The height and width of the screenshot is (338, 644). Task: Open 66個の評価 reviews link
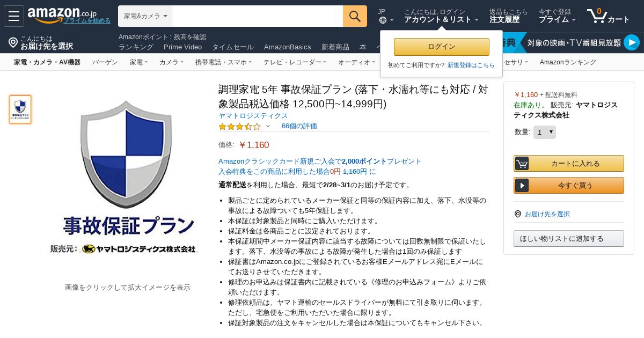299,126
